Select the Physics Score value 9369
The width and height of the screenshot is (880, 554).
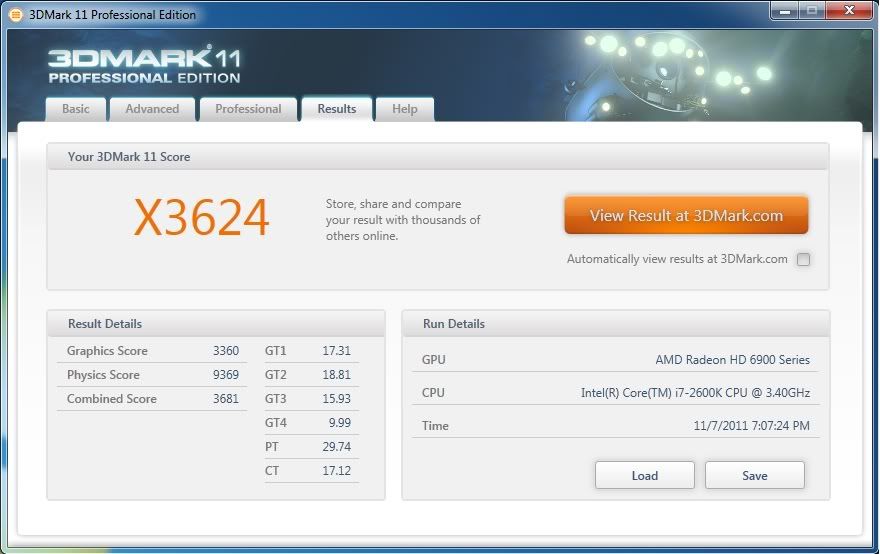tap(226, 375)
